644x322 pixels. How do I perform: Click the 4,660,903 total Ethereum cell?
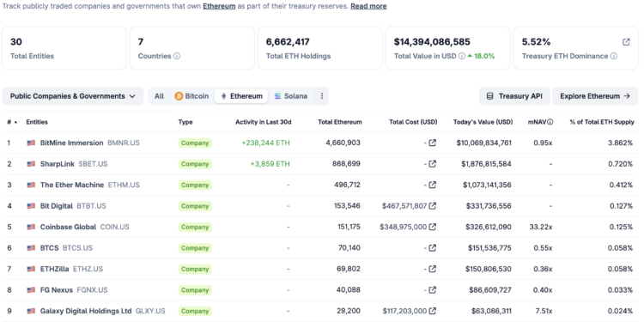[343, 143]
